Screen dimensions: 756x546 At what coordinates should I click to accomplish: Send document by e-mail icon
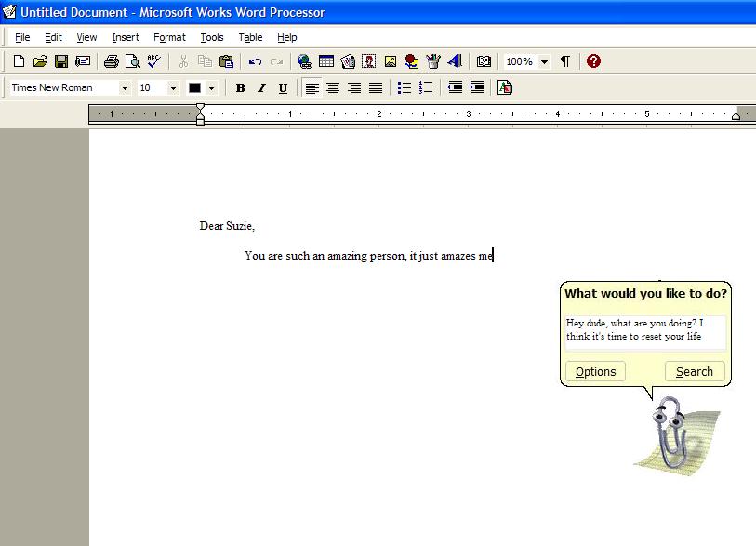click(x=83, y=61)
